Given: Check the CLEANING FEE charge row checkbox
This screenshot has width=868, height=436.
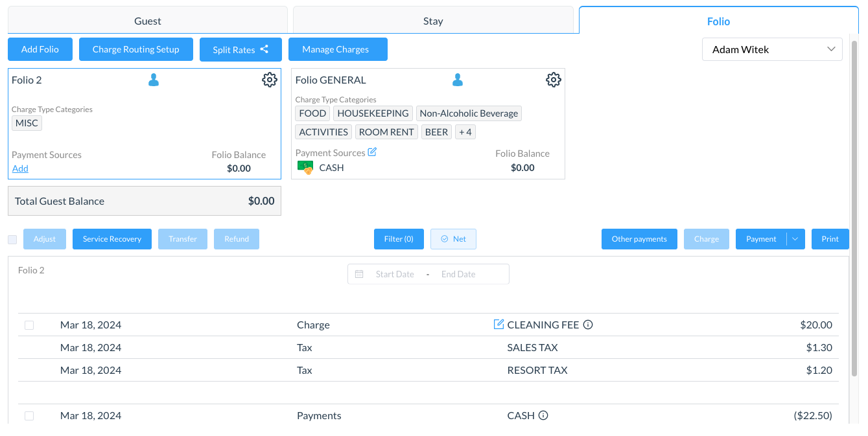Looking at the screenshot, I should click(29, 325).
